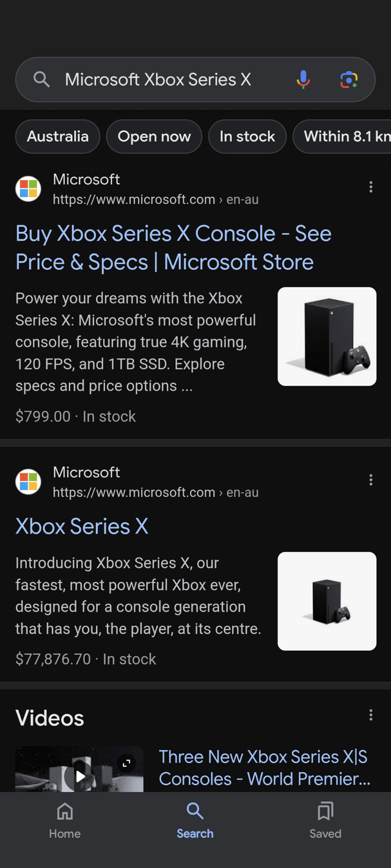
Task: Open Three New Xbox Series X|S video link
Action: (x=264, y=768)
